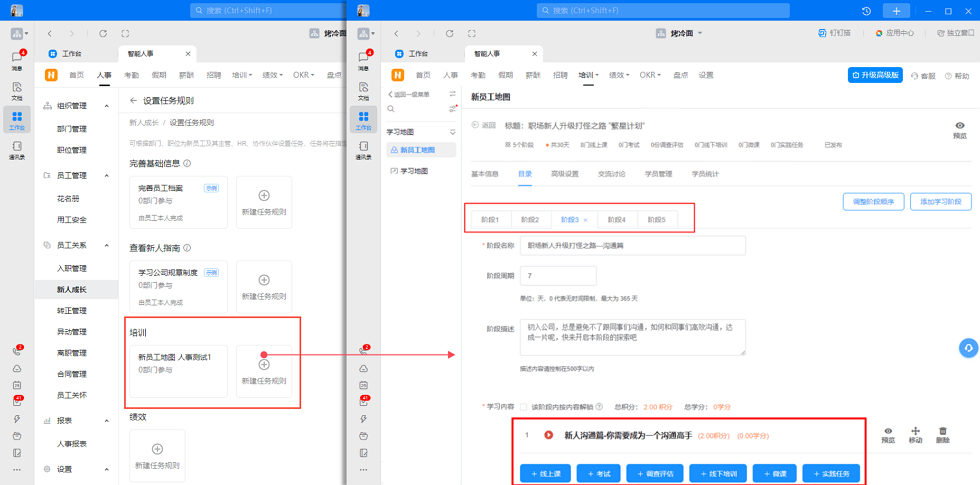Click the history clock icon in title bar
Viewport: 980px width, 485px height.
click(866, 11)
